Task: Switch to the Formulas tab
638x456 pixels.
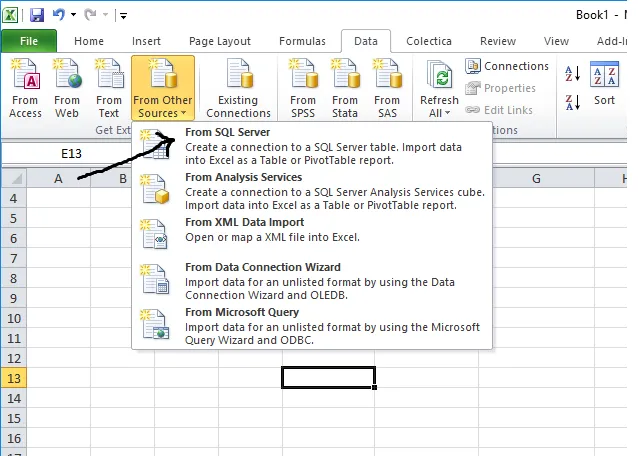Action: tap(302, 41)
